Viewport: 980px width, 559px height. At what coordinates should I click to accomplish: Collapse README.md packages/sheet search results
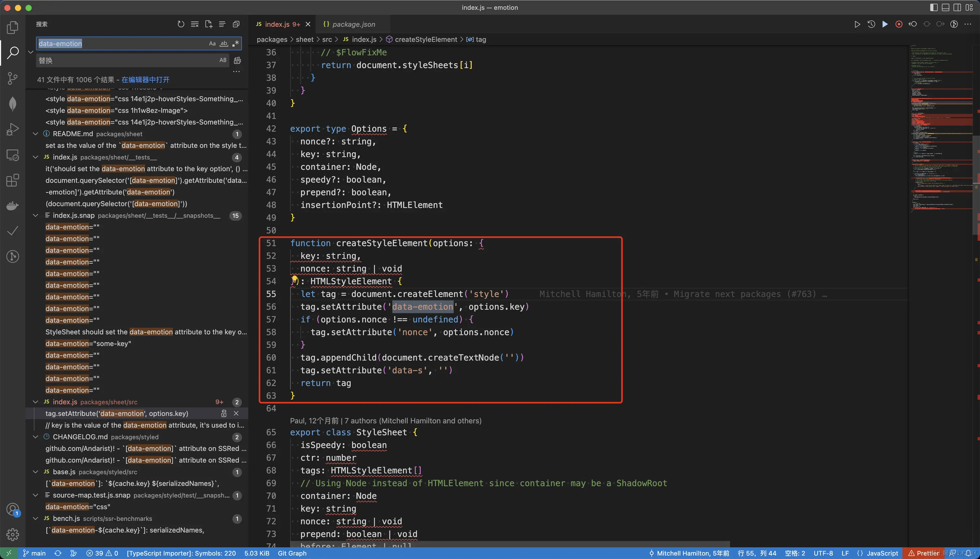click(x=36, y=134)
